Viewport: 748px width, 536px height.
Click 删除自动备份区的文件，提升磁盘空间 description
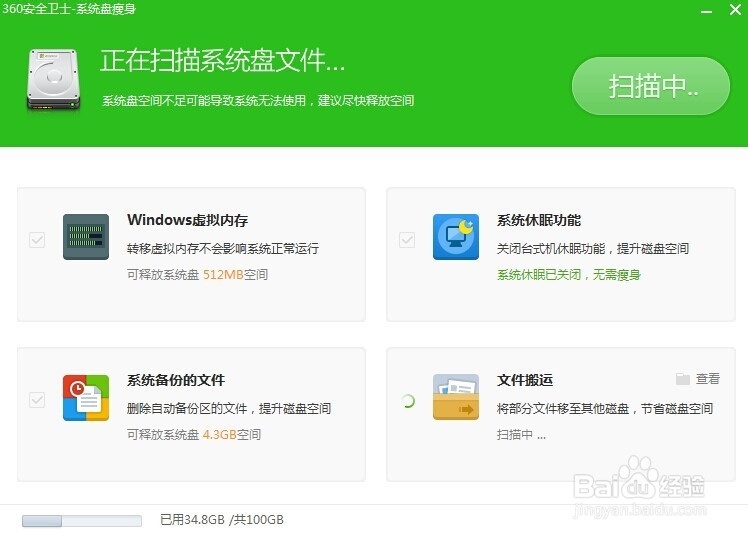point(229,408)
